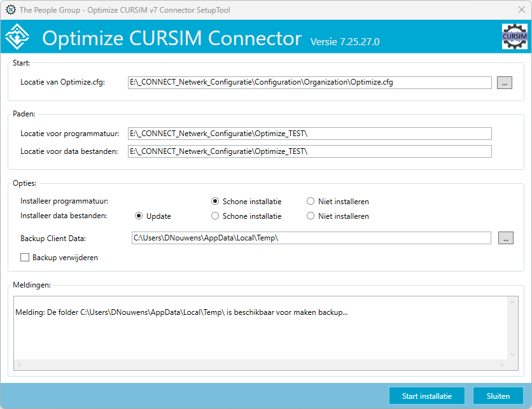
Task: Click the right arrow of Meldingen horizontal scrollbar
Action: click(x=501, y=364)
